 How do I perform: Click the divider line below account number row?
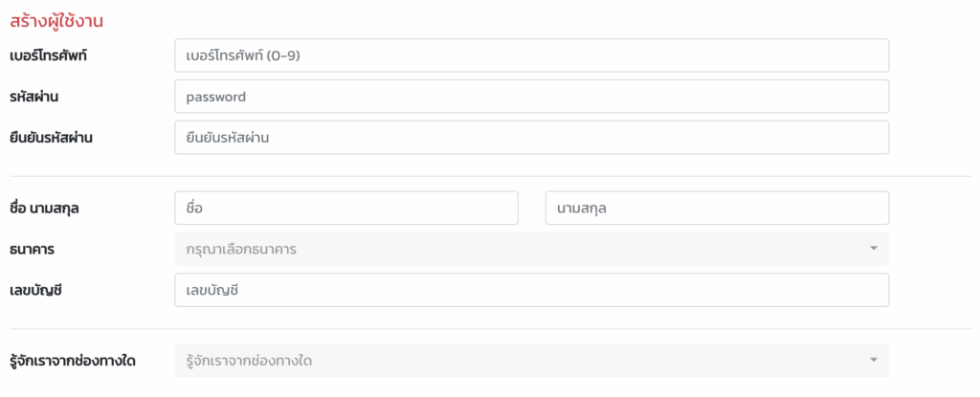tap(490, 329)
